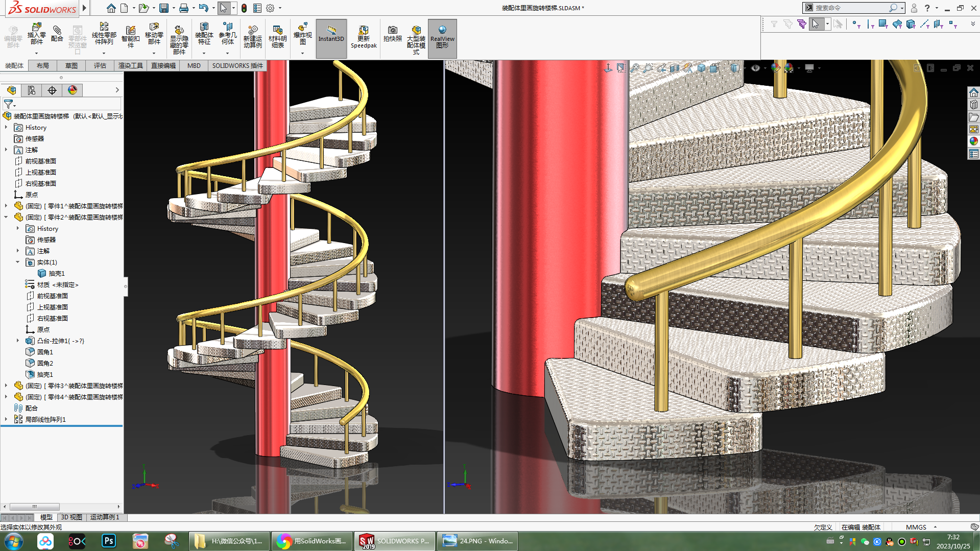
Task: Toggle the Hide/Show Items eye icon
Action: (756, 68)
